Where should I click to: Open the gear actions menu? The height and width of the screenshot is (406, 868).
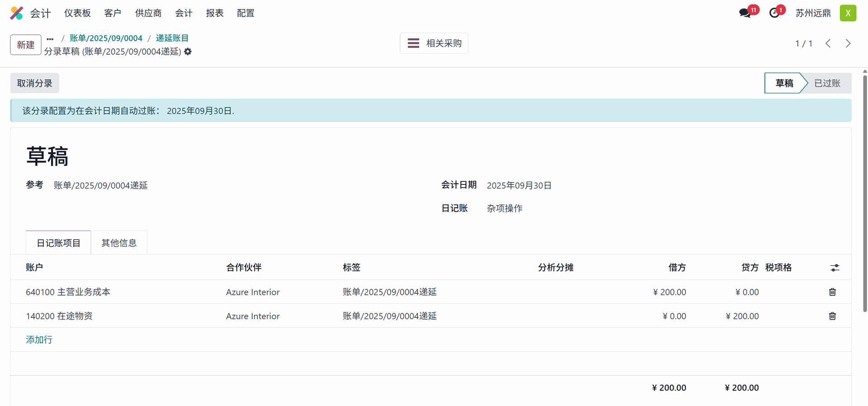(188, 52)
